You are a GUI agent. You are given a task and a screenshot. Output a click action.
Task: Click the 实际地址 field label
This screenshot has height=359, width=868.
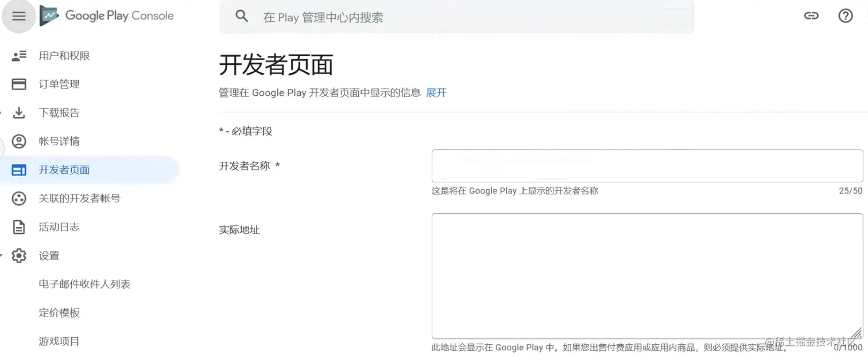click(239, 230)
